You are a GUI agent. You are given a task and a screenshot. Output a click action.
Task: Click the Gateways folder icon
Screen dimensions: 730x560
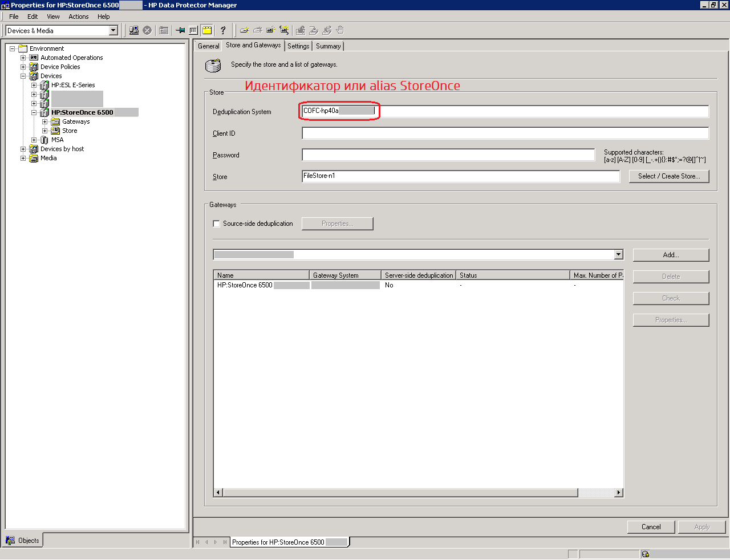click(55, 121)
